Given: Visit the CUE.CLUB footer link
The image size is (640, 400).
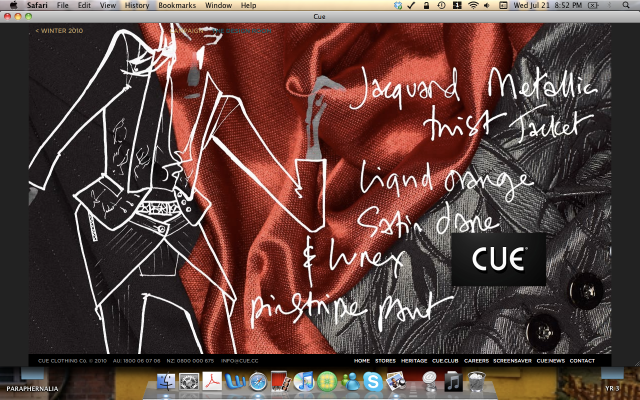Looking at the screenshot, I should 445,361.
